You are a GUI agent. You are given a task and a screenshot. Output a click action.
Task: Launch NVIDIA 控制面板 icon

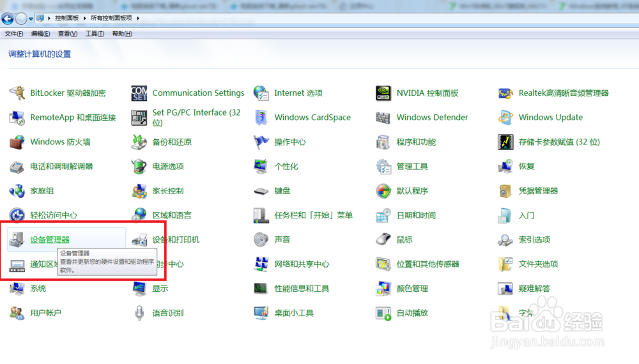point(383,93)
